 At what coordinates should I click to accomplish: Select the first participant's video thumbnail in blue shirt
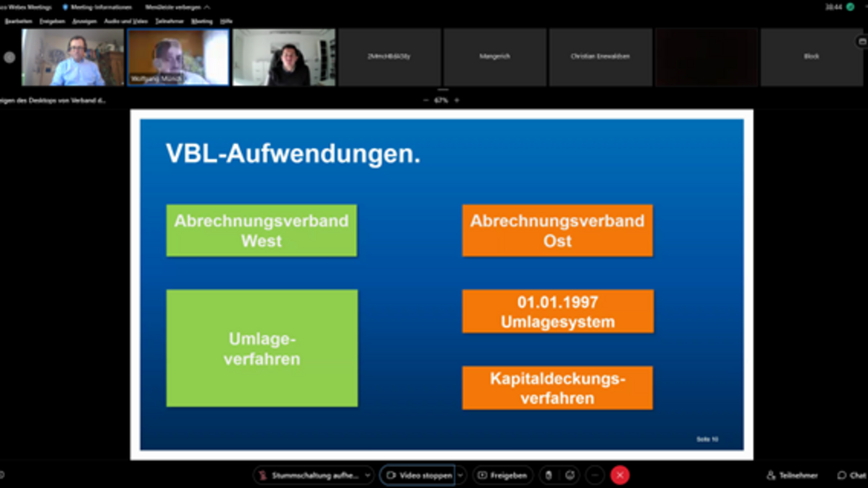click(73, 57)
